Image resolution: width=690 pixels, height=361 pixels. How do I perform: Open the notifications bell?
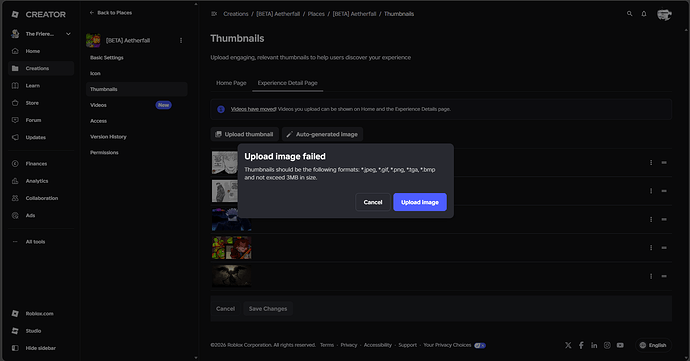pyautogui.click(x=644, y=14)
